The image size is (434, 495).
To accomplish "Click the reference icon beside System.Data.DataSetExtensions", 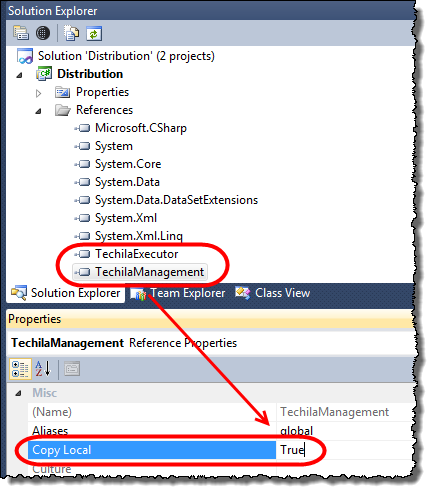I will click(x=82, y=200).
